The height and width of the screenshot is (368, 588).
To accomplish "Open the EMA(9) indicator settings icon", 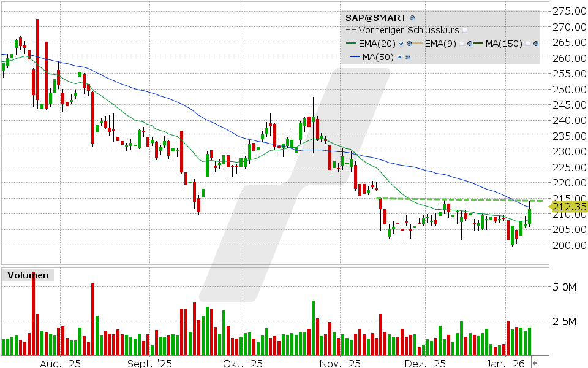I will pos(470,43).
